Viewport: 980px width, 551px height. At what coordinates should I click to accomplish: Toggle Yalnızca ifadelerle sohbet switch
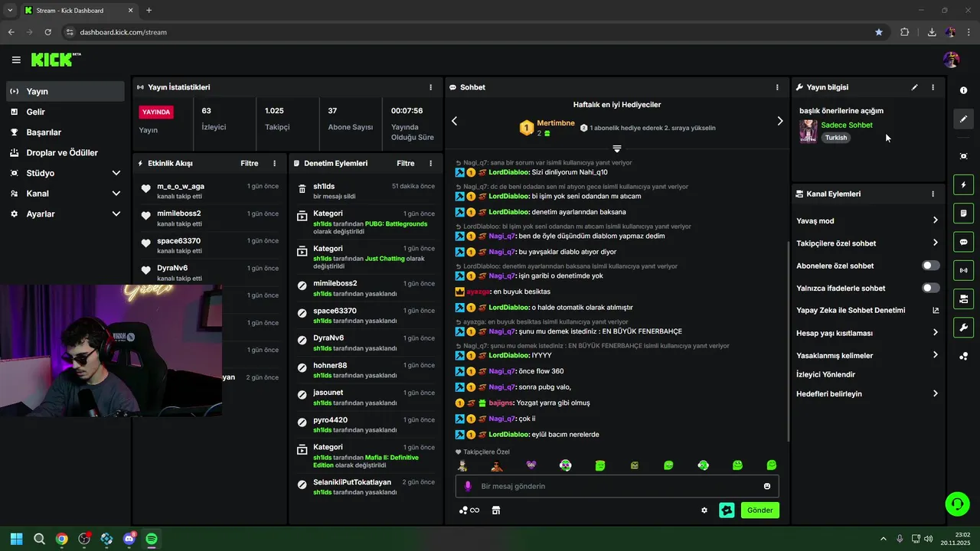tap(930, 288)
